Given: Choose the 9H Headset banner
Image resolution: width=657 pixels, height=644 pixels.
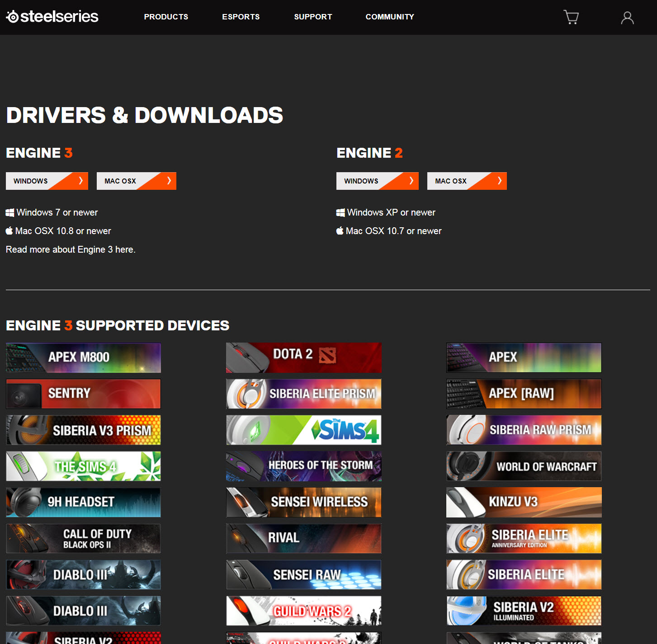Looking at the screenshot, I should (83, 502).
